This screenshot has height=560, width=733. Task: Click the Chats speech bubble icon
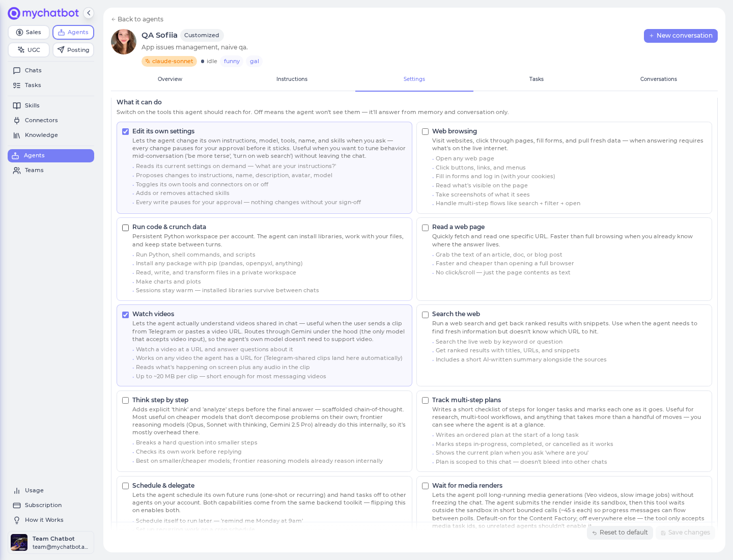pyautogui.click(x=17, y=70)
